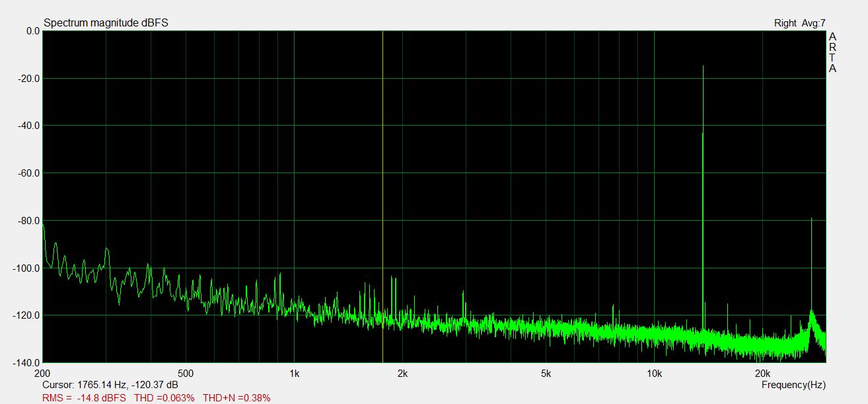Click the 'Right Avg:7' channel label

point(799,23)
